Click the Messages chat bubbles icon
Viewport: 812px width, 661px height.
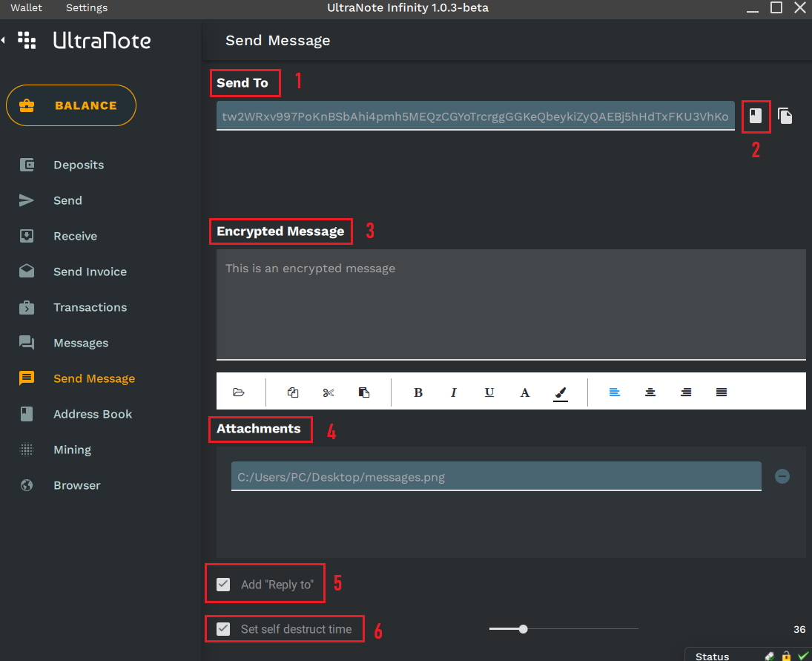click(x=27, y=343)
